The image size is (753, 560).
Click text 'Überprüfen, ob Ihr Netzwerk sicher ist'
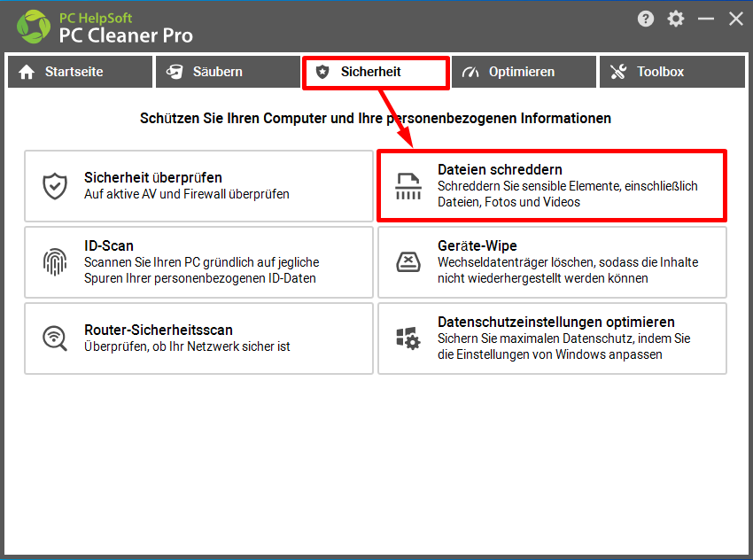click(x=187, y=346)
